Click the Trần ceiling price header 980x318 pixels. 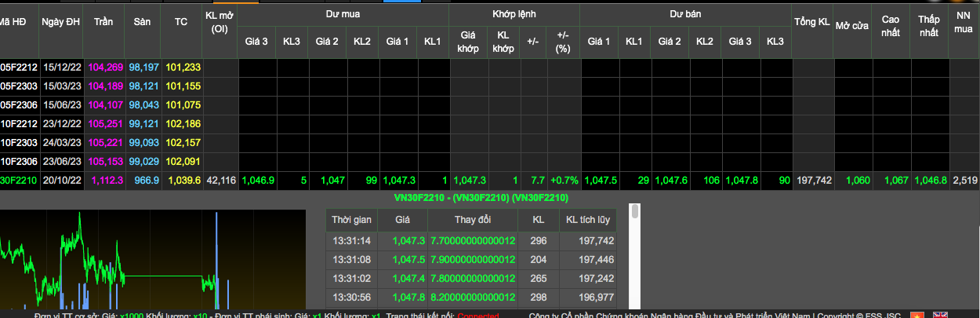point(103,21)
